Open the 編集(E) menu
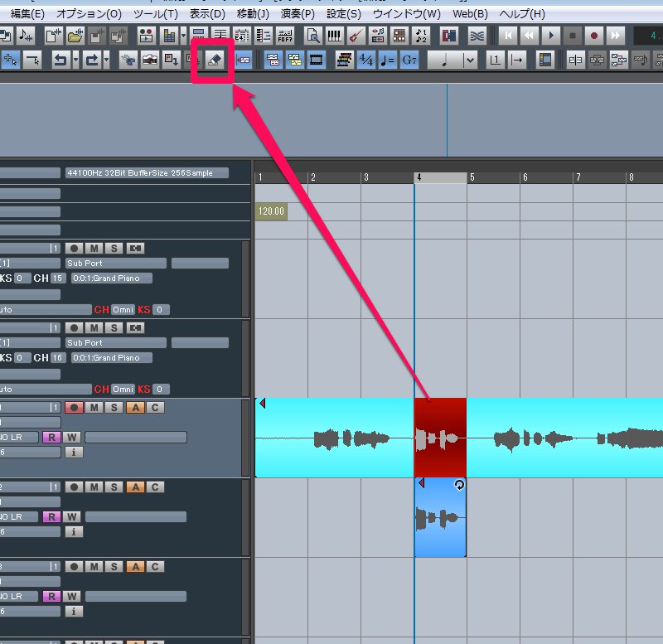Image resolution: width=663 pixels, height=644 pixels. tap(27, 14)
